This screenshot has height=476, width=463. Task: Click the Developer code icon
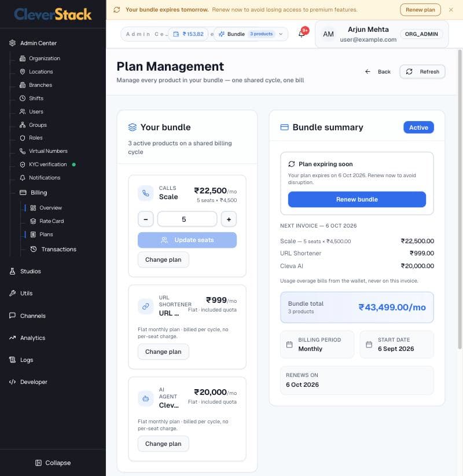click(x=12, y=382)
